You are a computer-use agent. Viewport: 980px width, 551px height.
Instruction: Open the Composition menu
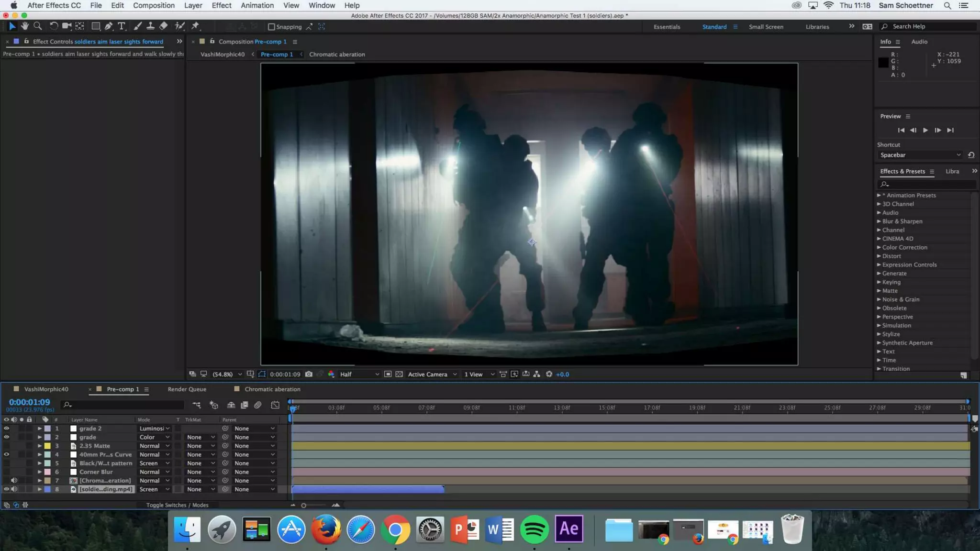point(153,5)
